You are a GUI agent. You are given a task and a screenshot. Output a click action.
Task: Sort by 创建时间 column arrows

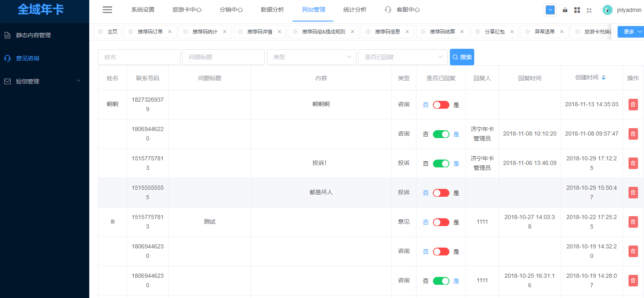604,78
